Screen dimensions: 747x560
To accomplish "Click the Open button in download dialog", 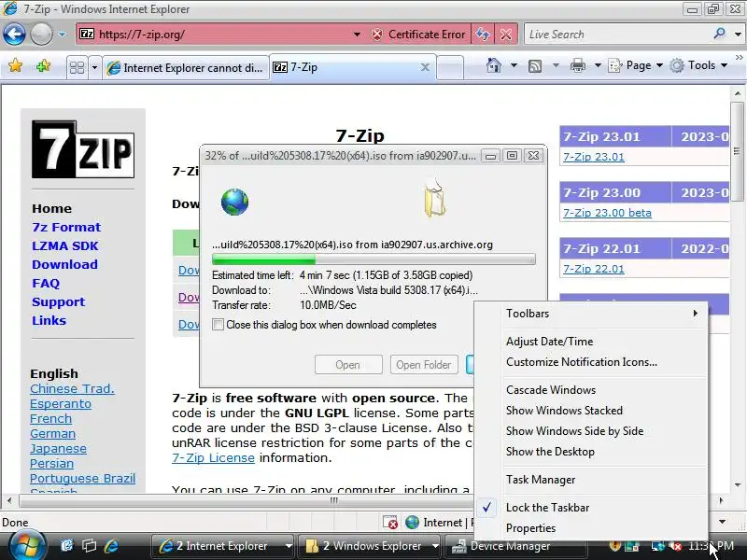I will (x=348, y=365).
